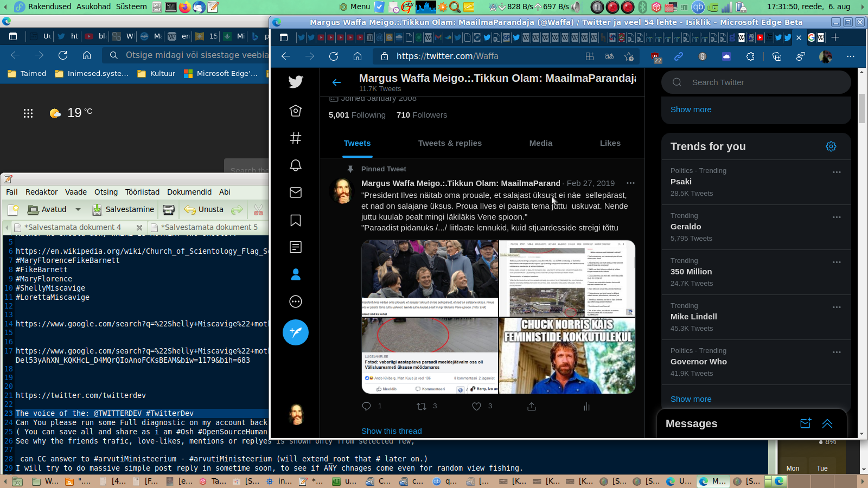This screenshot has width=868, height=488.
Task: Expand the Messages drawer chevrons
Action: click(827, 423)
